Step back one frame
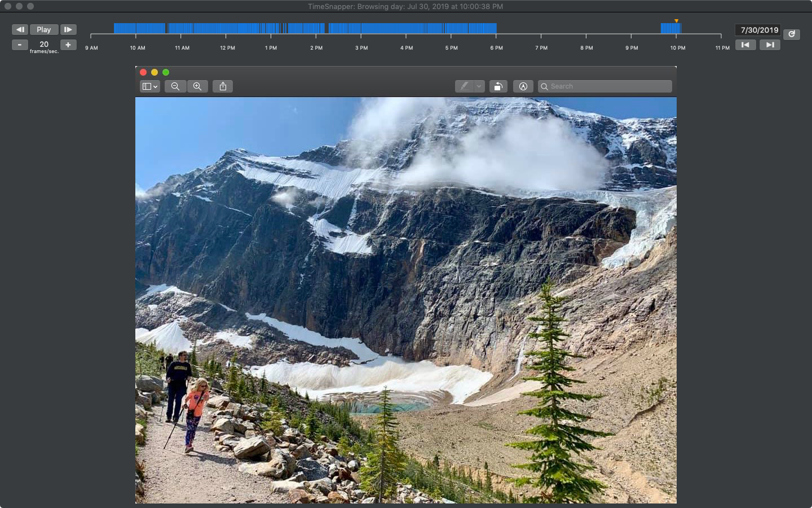 pos(20,29)
